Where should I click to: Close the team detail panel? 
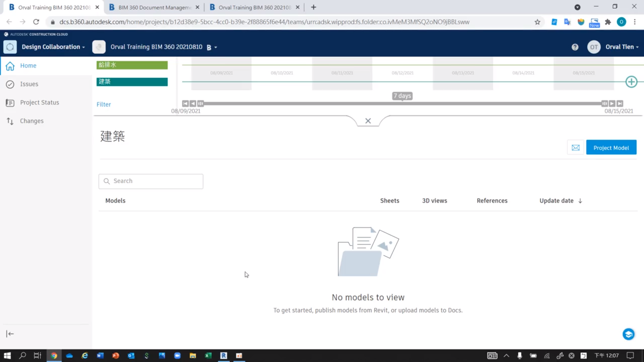tap(368, 121)
